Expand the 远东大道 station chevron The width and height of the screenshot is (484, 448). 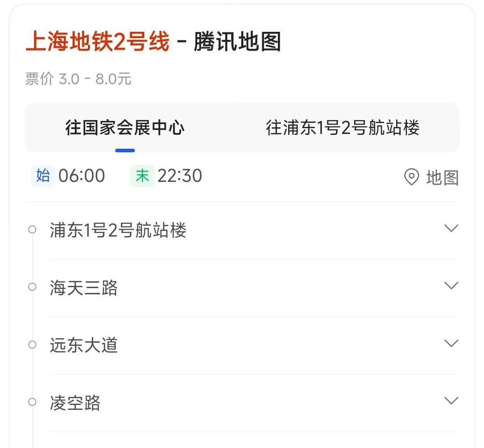451,343
